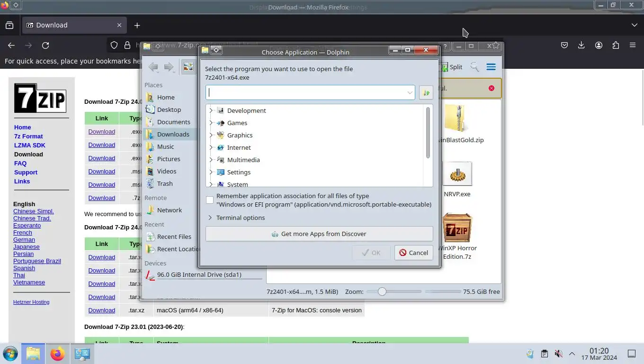Open Support link in 7-Zip sidebar
Viewport: 644px width, 364px height.
26,172
